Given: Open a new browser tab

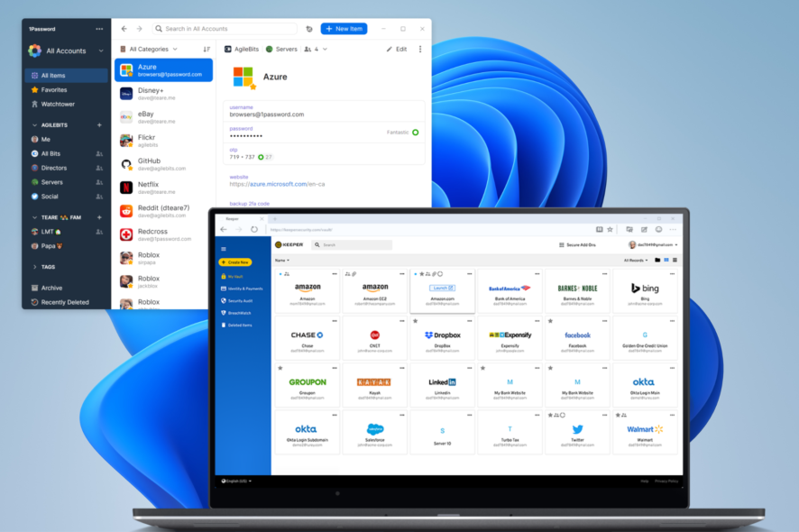Looking at the screenshot, I should (x=274, y=219).
